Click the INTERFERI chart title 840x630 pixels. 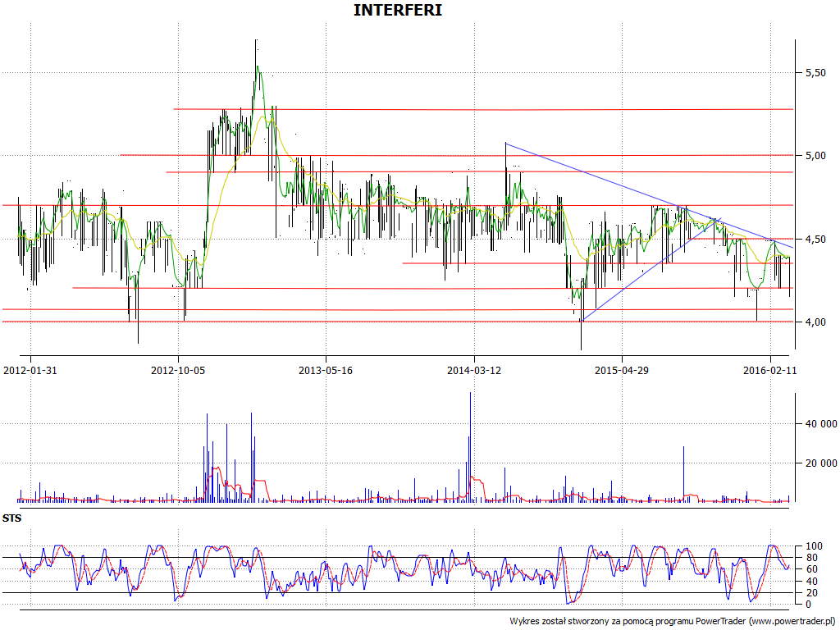[x=398, y=10]
